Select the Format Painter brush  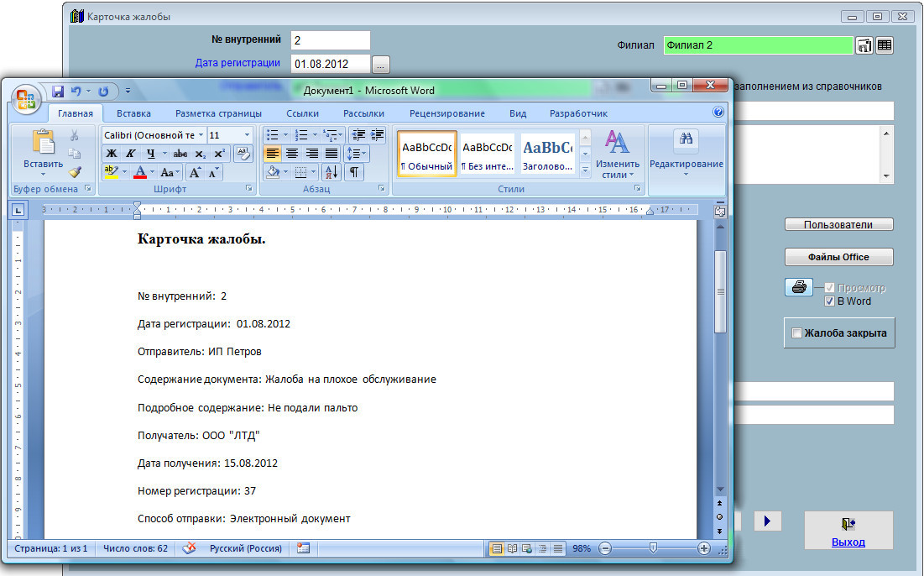click(x=74, y=172)
